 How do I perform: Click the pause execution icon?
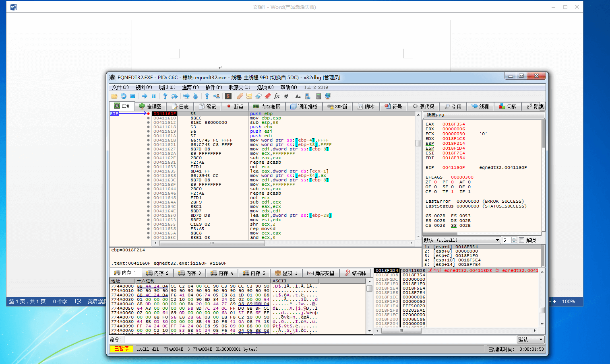point(153,96)
